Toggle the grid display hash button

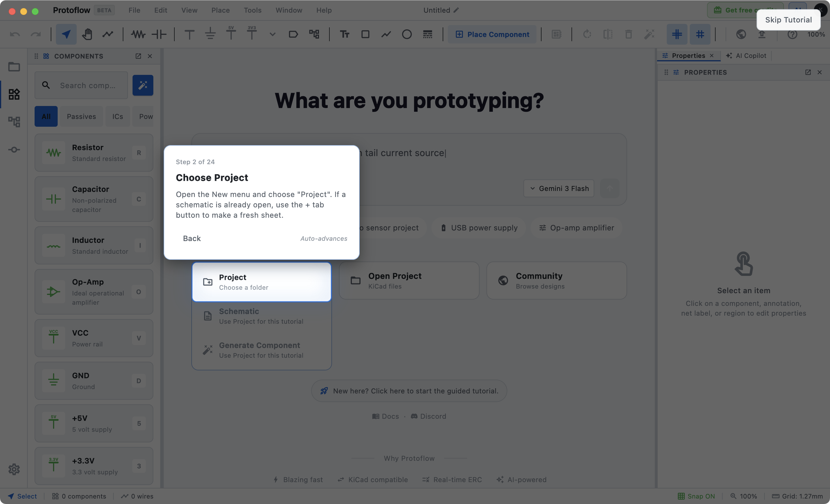coord(700,34)
